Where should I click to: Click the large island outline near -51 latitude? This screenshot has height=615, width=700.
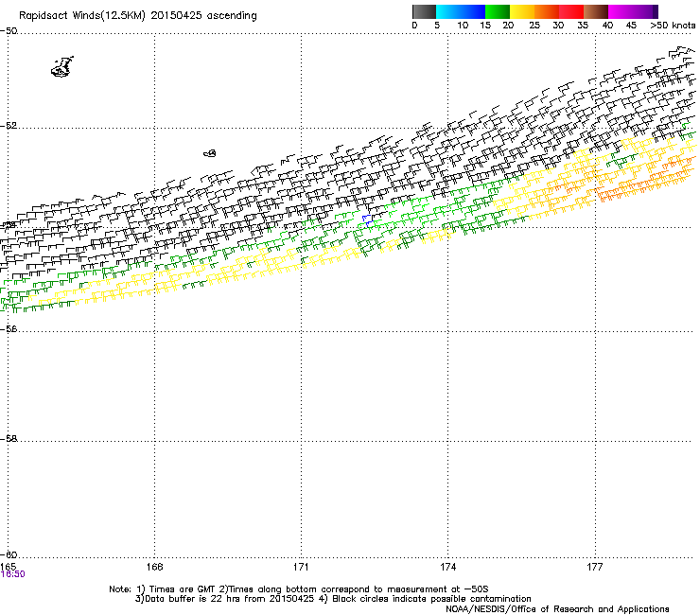[x=62, y=66]
